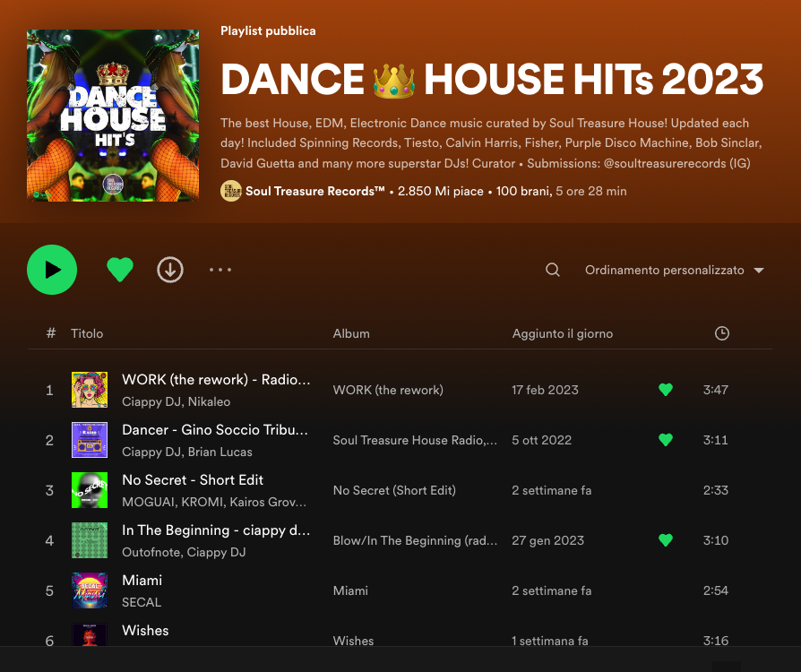
Task: Click the Miami track cover art
Action: pyautogui.click(x=90, y=590)
